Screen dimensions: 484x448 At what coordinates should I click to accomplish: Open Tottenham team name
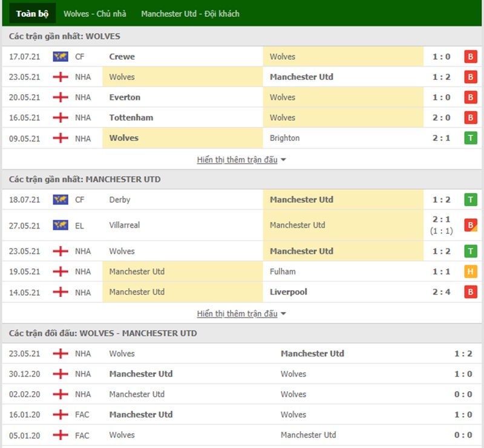pyautogui.click(x=131, y=117)
